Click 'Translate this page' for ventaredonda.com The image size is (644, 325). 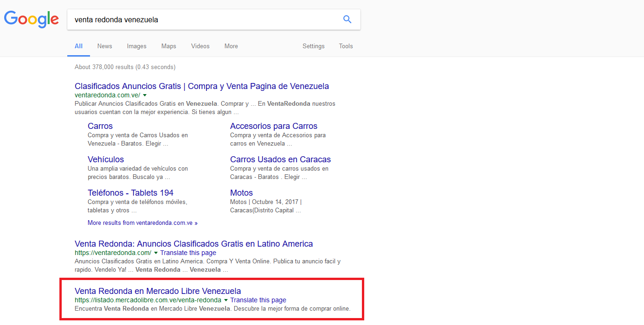click(188, 253)
